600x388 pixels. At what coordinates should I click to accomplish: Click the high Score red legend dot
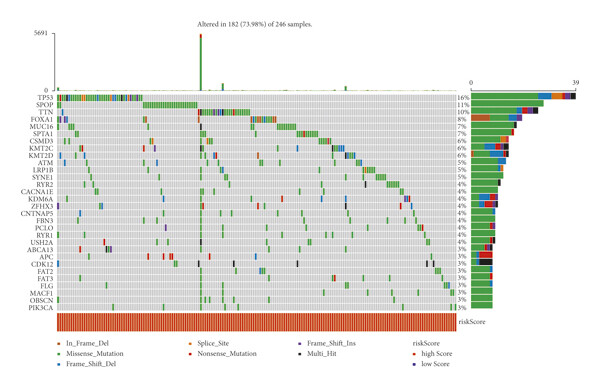point(414,354)
